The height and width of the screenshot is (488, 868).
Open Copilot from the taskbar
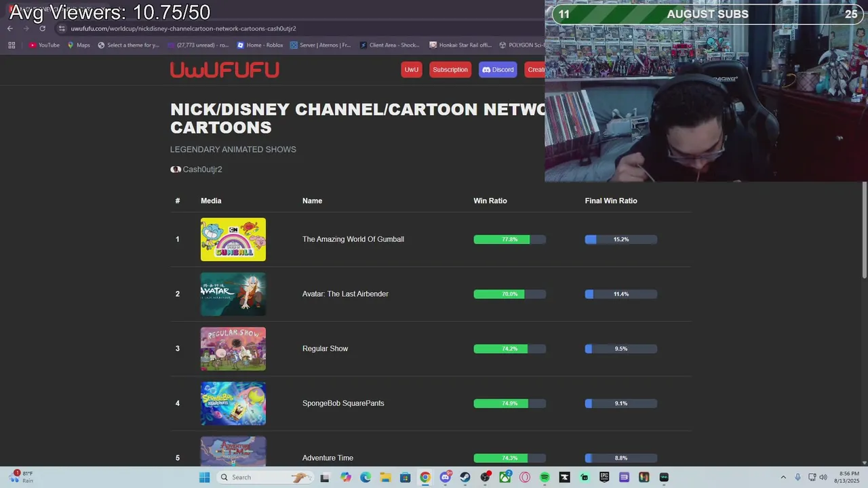pos(346,477)
